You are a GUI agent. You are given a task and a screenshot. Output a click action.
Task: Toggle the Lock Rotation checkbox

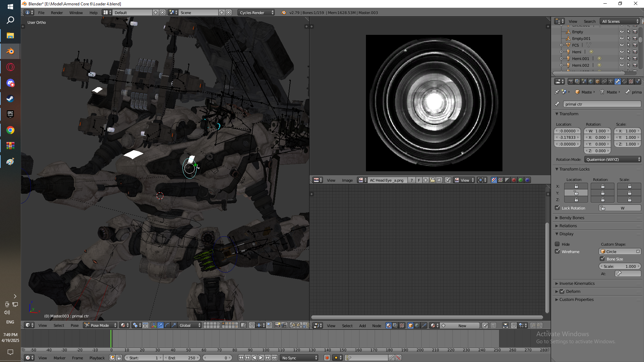pos(557,208)
